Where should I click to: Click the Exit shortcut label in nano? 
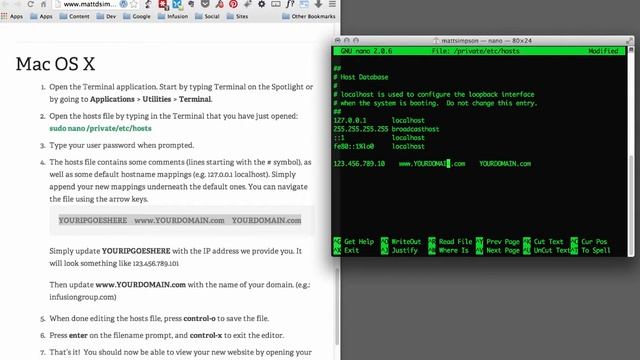tap(351, 250)
